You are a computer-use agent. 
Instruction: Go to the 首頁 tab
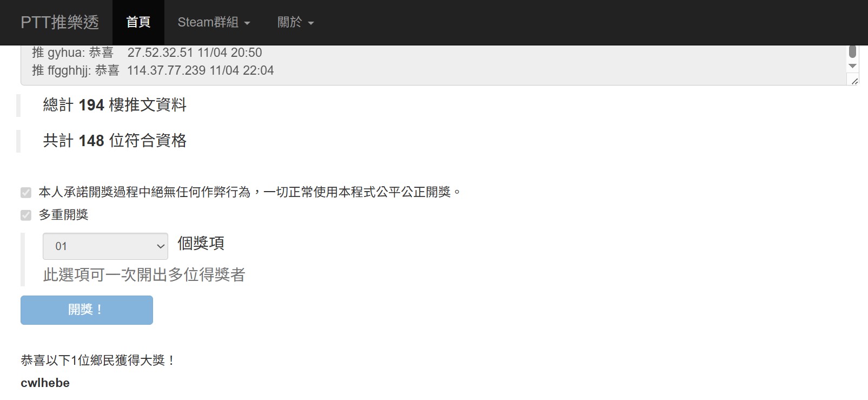[138, 22]
